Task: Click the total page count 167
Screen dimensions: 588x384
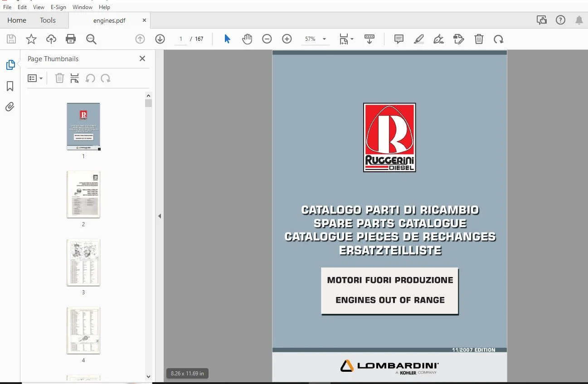Action: [x=199, y=39]
